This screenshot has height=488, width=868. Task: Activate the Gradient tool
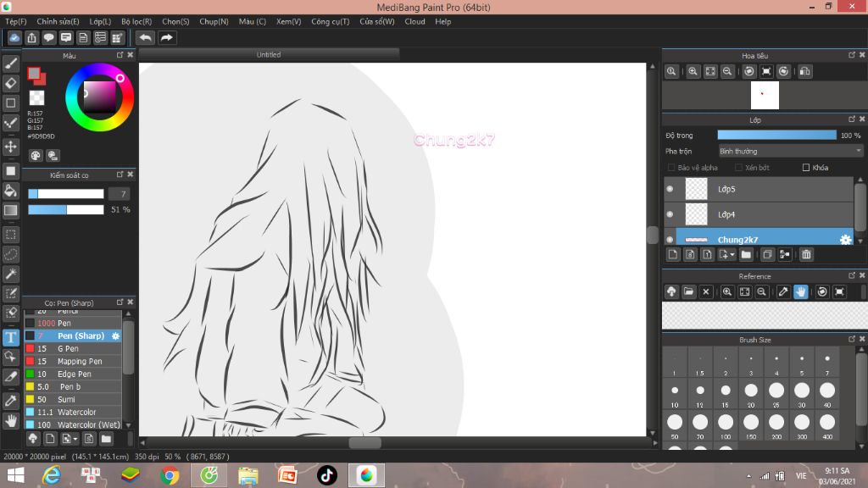(x=10, y=210)
